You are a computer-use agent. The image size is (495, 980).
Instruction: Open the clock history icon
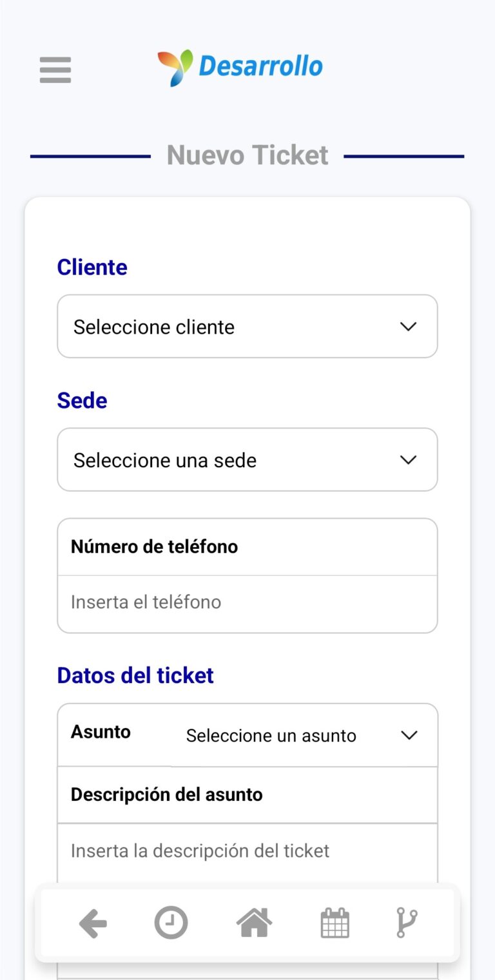coord(171,923)
